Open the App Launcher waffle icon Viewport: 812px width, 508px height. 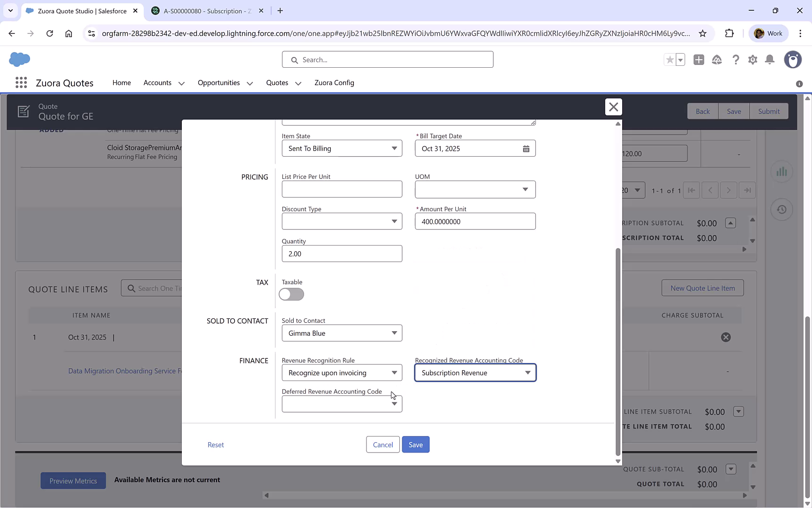[x=21, y=82]
